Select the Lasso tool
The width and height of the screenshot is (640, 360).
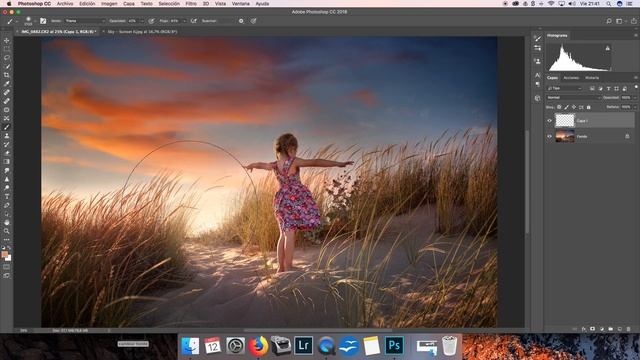[7, 58]
